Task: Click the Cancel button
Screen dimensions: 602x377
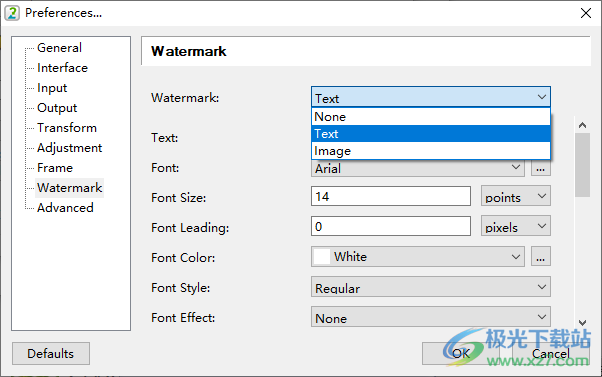Action: (x=551, y=354)
